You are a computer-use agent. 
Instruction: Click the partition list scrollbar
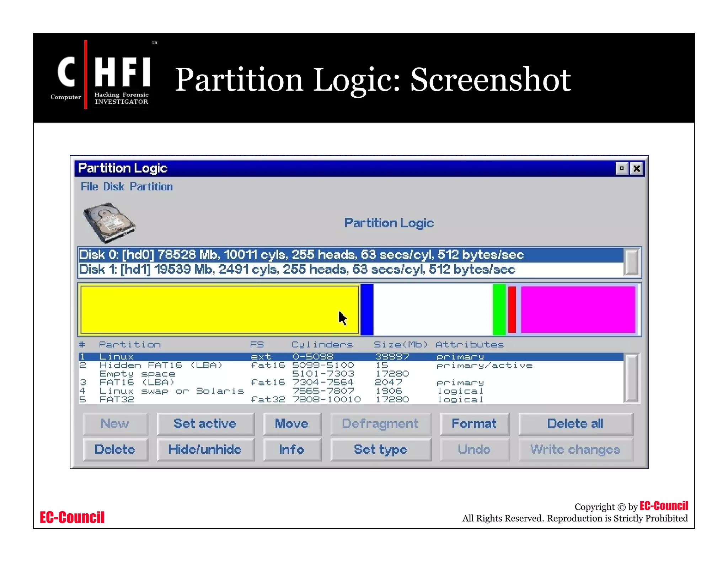click(x=632, y=378)
